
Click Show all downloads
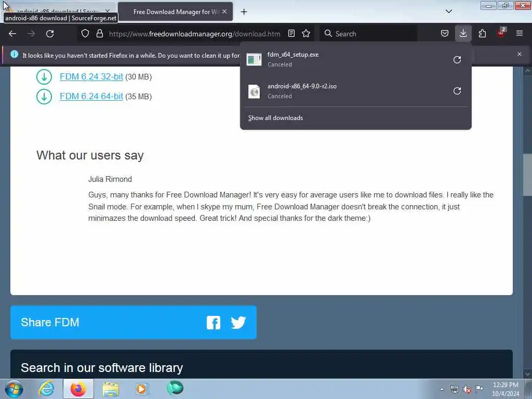pyautogui.click(x=275, y=118)
